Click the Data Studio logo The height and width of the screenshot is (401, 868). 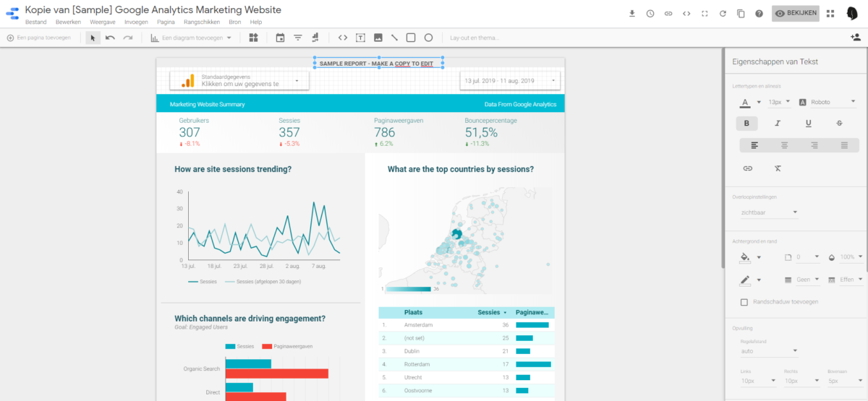click(12, 14)
